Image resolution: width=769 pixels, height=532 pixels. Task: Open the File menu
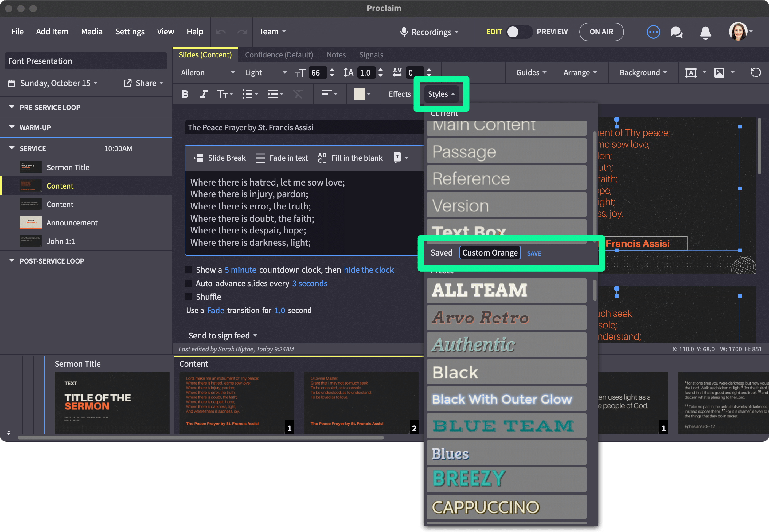[17, 32]
